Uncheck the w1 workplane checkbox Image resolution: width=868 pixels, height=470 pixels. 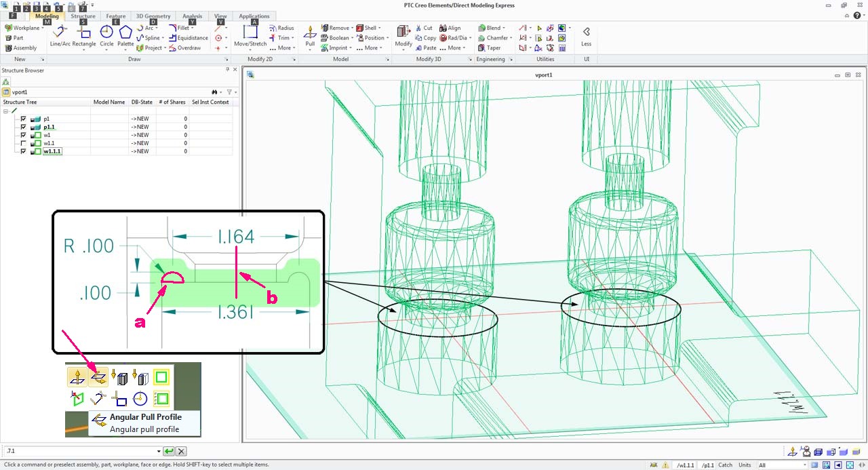pos(24,135)
